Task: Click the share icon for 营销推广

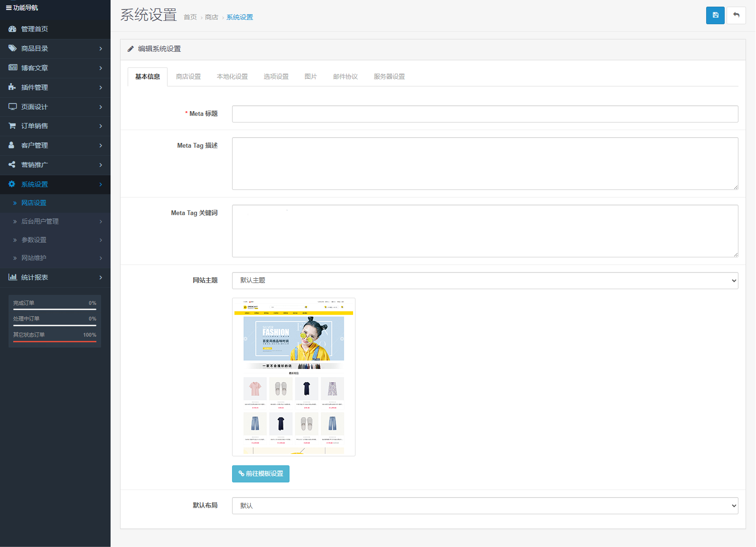Action: coord(12,165)
